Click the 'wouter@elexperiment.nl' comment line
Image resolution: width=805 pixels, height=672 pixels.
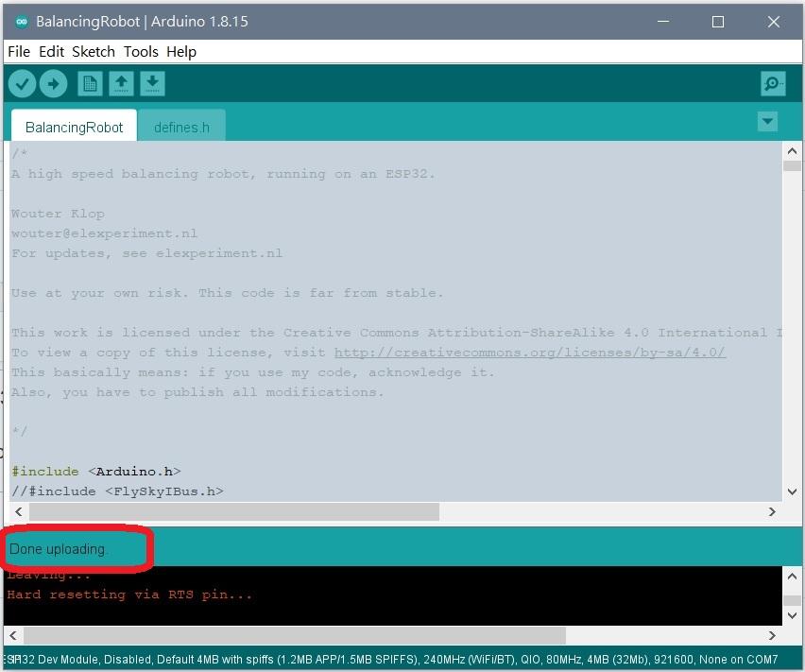(104, 233)
